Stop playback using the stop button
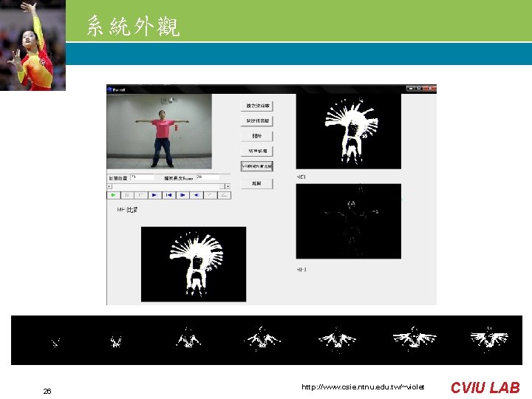532x399 pixels. (x=141, y=195)
